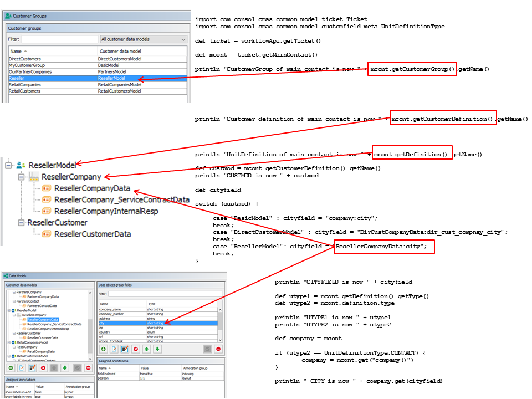Click green down arrow under Customer data models tree
The width and height of the screenshot is (532, 399).
coord(64,367)
